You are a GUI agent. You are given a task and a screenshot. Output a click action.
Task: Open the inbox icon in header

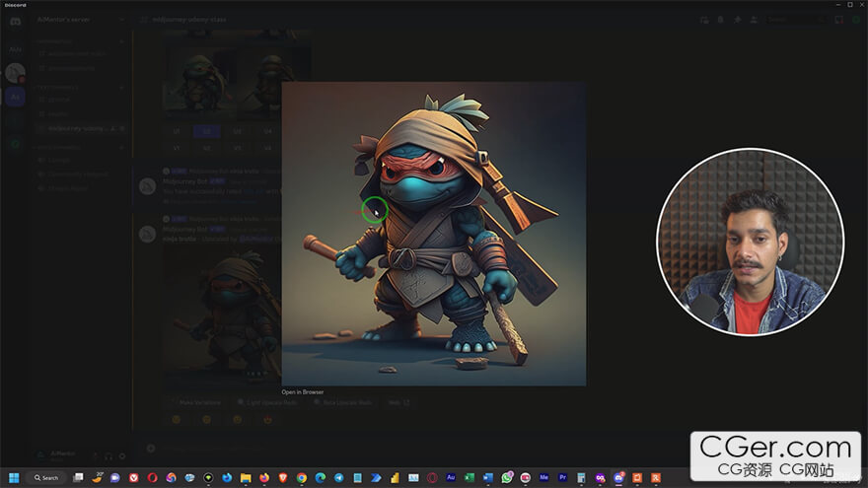pos(839,20)
